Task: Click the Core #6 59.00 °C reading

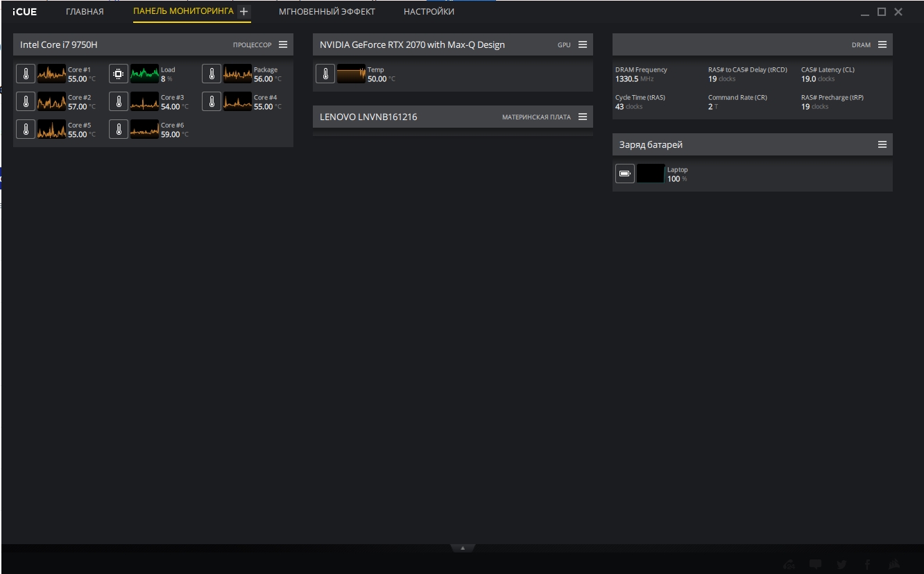Action: [x=175, y=135]
